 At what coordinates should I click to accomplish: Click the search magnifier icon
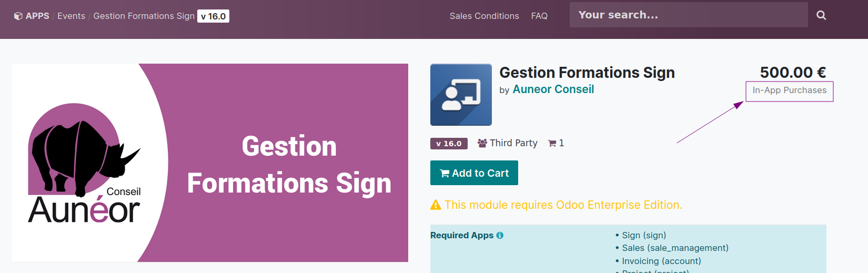[821, 15]
